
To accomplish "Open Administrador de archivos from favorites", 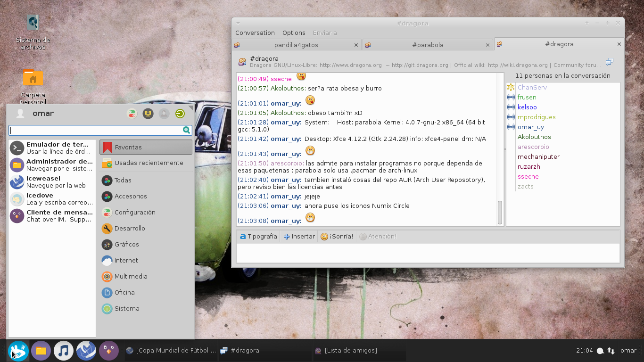I will coord(52,165).
